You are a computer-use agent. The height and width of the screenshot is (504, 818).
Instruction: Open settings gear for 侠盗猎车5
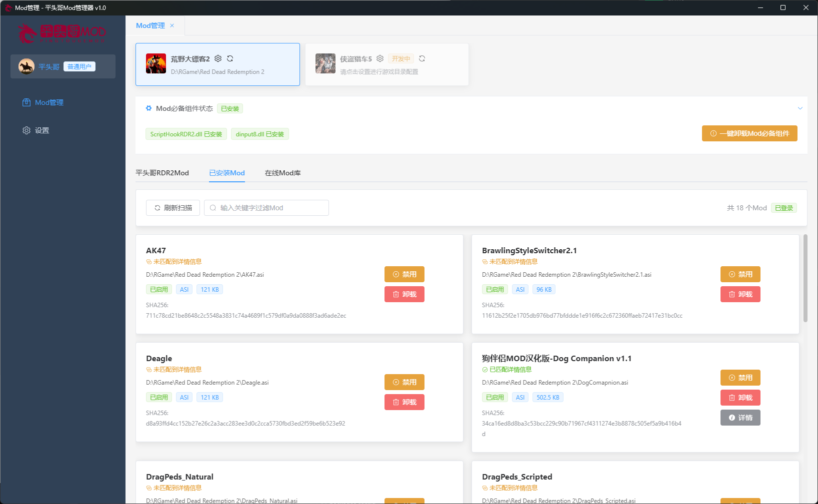tap(380, 58)
